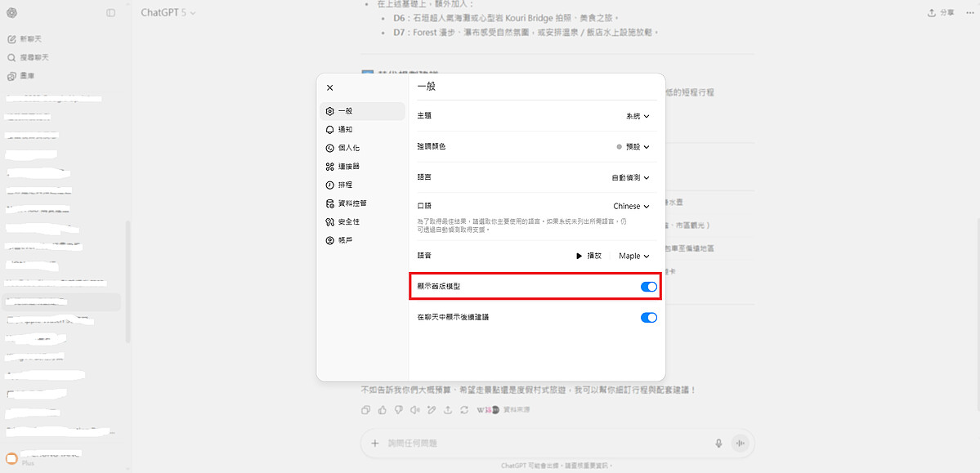This screenshot has height=473, width=980.
Task: Turn off 在聊天中顯示後續建議
Action: [x=648, y=317]
